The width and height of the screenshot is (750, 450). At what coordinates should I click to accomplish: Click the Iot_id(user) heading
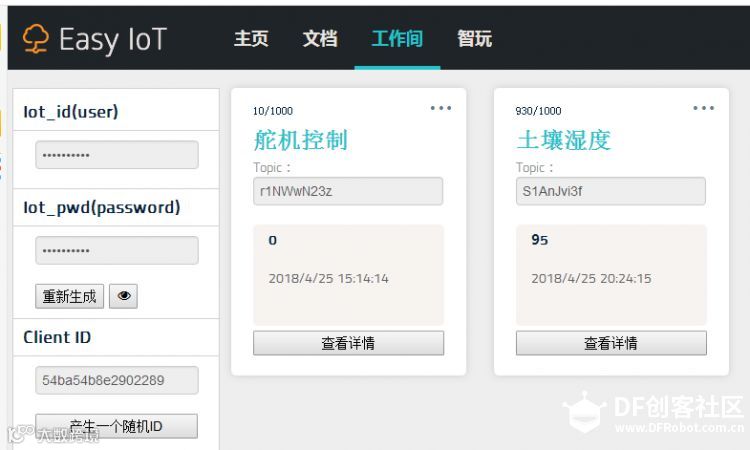(71, 112)
